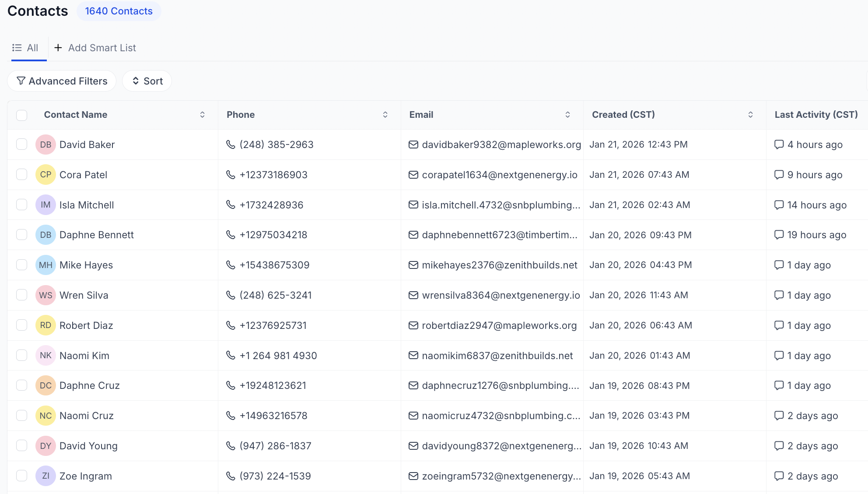868x494 pixels.
Task: Click Cora Patel's email envelope icon
Action: [413, 175]
